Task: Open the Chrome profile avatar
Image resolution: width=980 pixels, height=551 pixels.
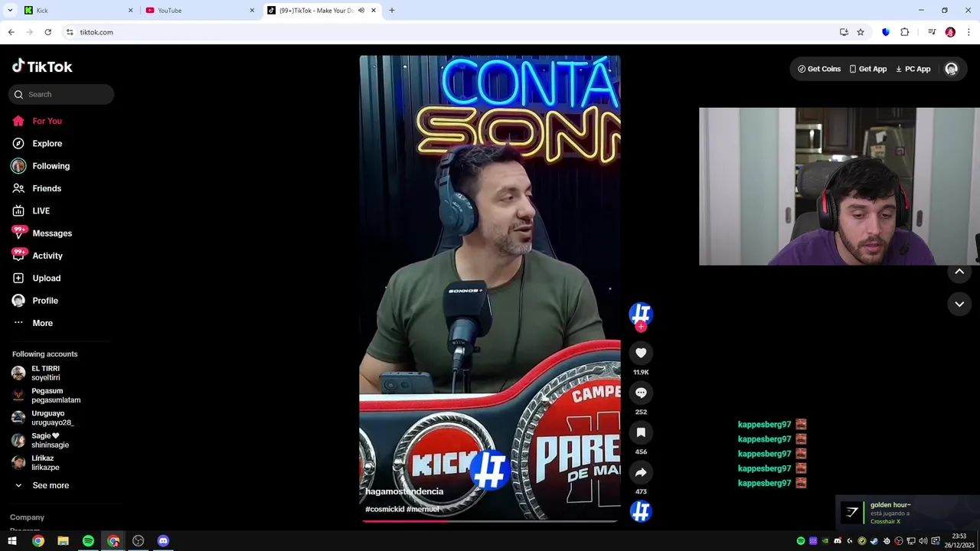Action: tap(950, 32)
